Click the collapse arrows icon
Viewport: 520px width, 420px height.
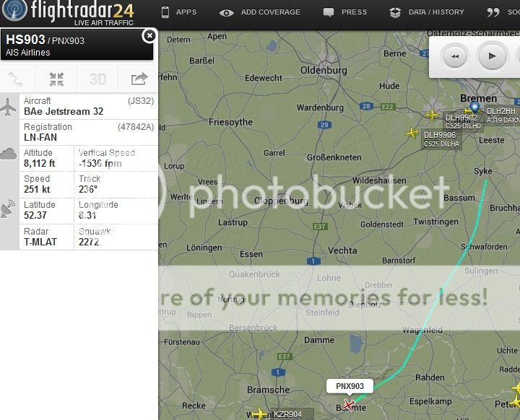click(56, 79)
